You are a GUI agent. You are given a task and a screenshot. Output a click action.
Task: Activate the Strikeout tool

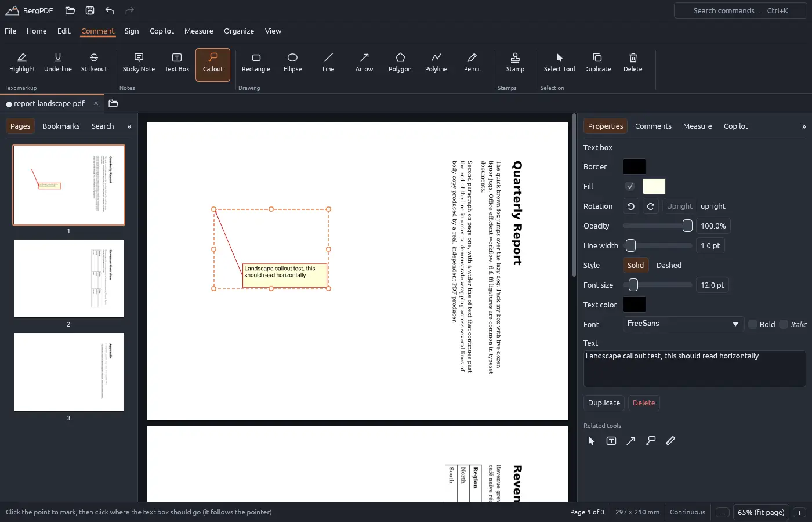[94, 64]
